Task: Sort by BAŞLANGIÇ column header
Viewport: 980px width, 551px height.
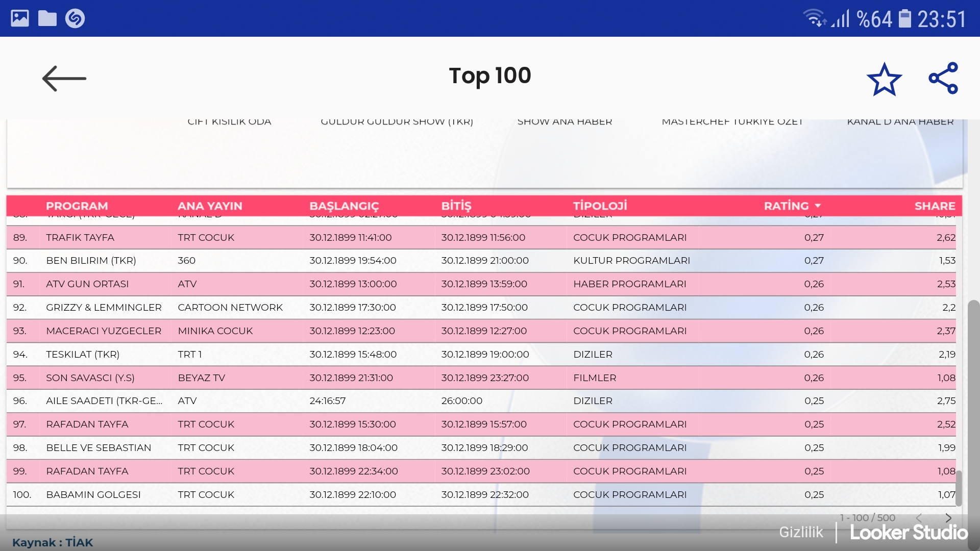Action: coord(344,206)
